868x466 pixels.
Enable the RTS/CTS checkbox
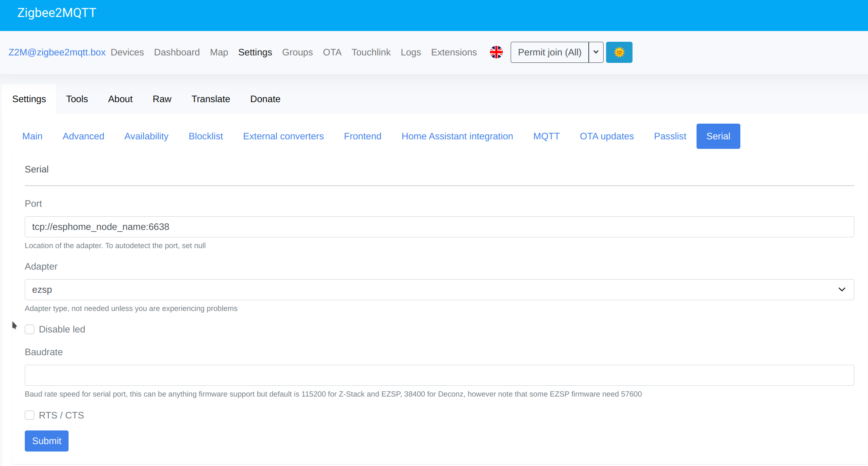[x=29, y=415]
